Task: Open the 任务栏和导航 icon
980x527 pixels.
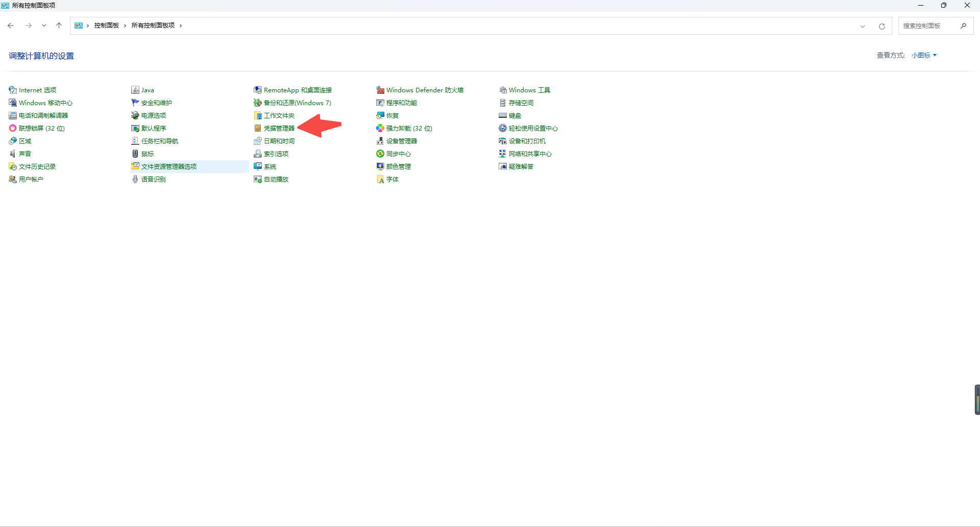Action: tap(135, 141)
